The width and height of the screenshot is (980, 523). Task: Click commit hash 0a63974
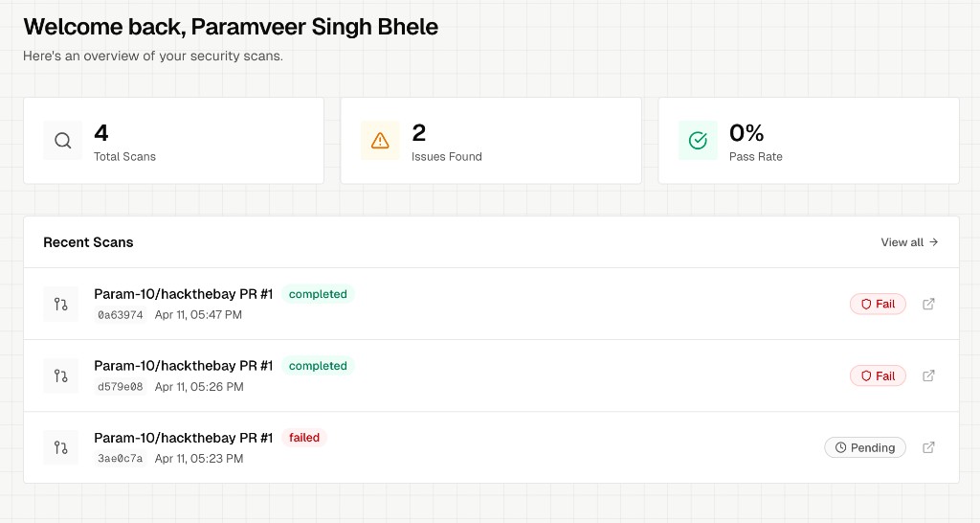[120, 315]
